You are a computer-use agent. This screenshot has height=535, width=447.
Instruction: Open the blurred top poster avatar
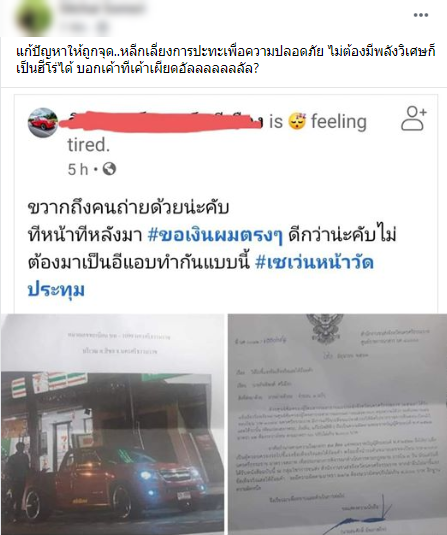tap(33, 17)
